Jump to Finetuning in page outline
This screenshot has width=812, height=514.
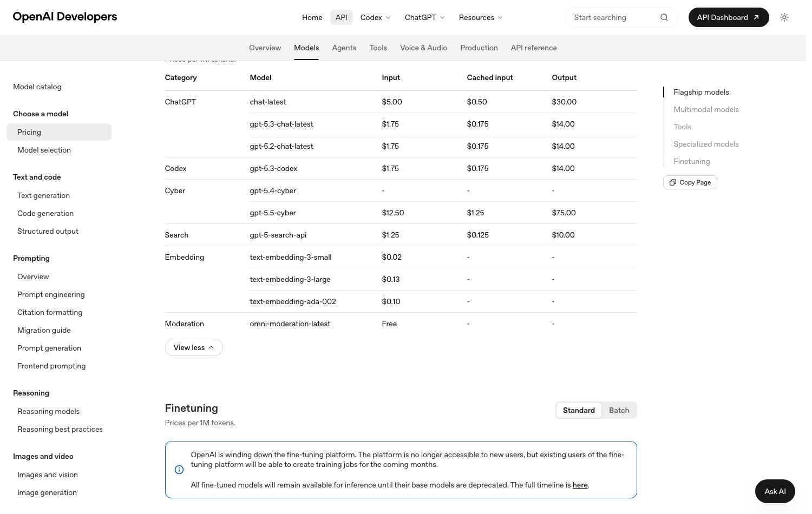pyautogui.click(x=691, y=161)
